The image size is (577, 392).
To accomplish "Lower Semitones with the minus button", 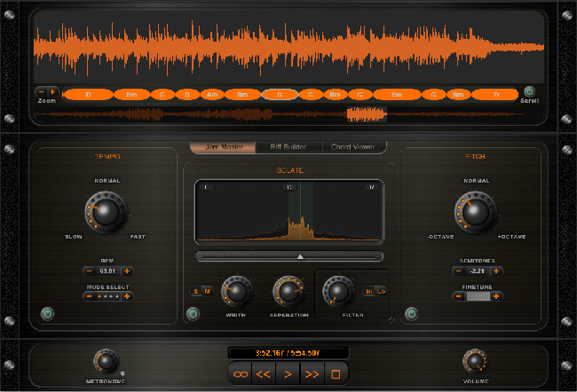I will (x=459, y=271).
